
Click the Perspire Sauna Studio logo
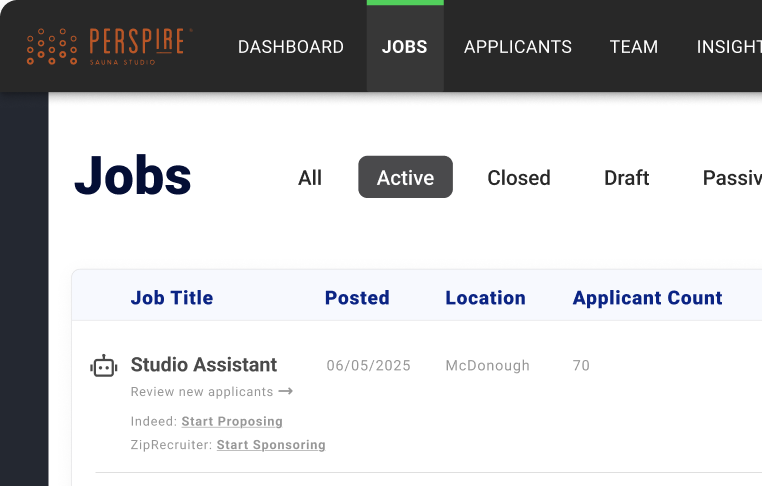coord(107,46)
